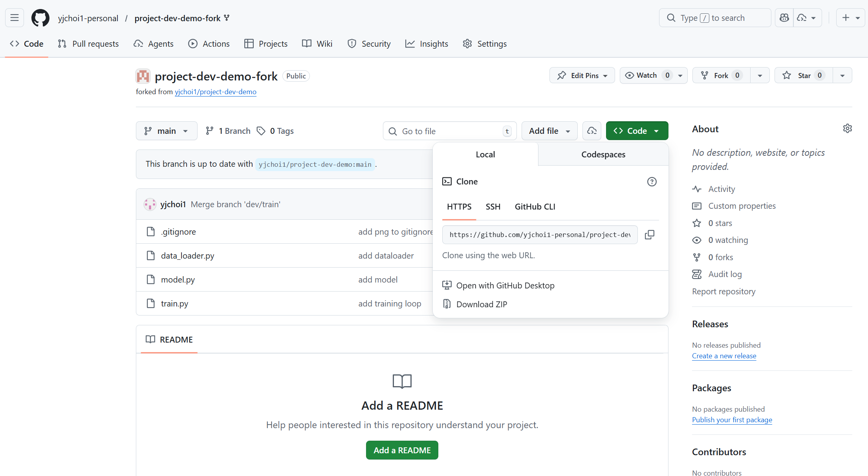Copy the HTTPS clone URL to clipboard
The image size is (868, 476).
pos(650,235)
